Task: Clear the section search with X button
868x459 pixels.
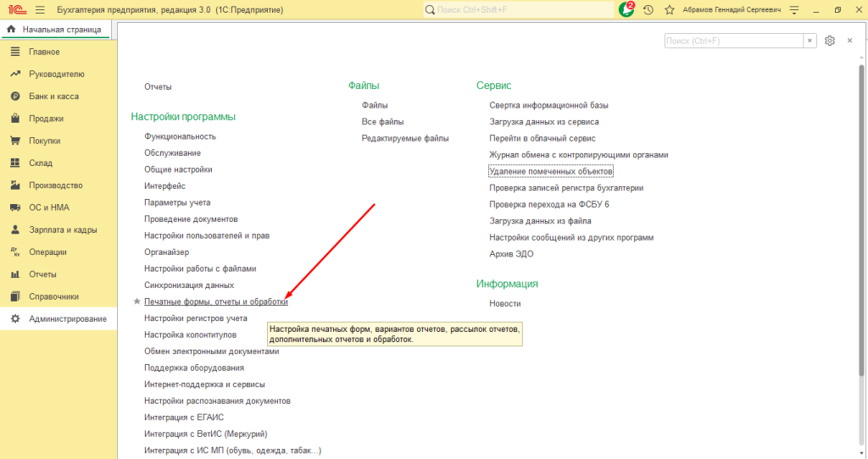Action: click(810, 41)
